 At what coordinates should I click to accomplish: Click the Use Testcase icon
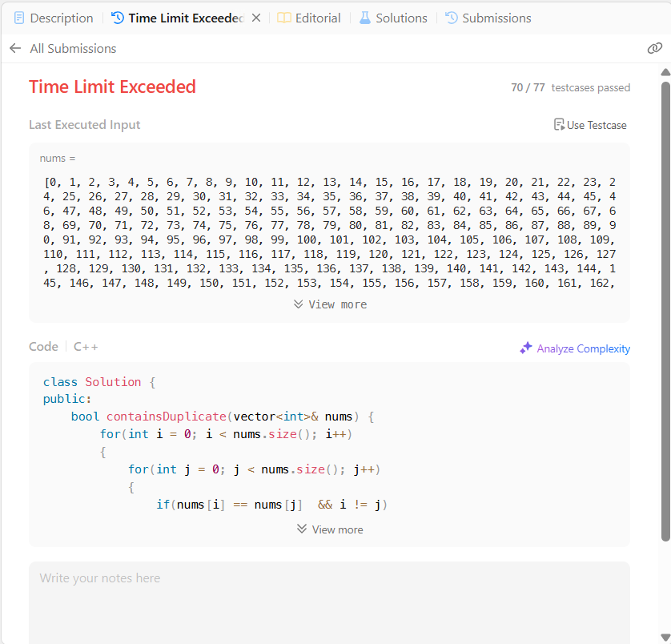click(559, 125)
